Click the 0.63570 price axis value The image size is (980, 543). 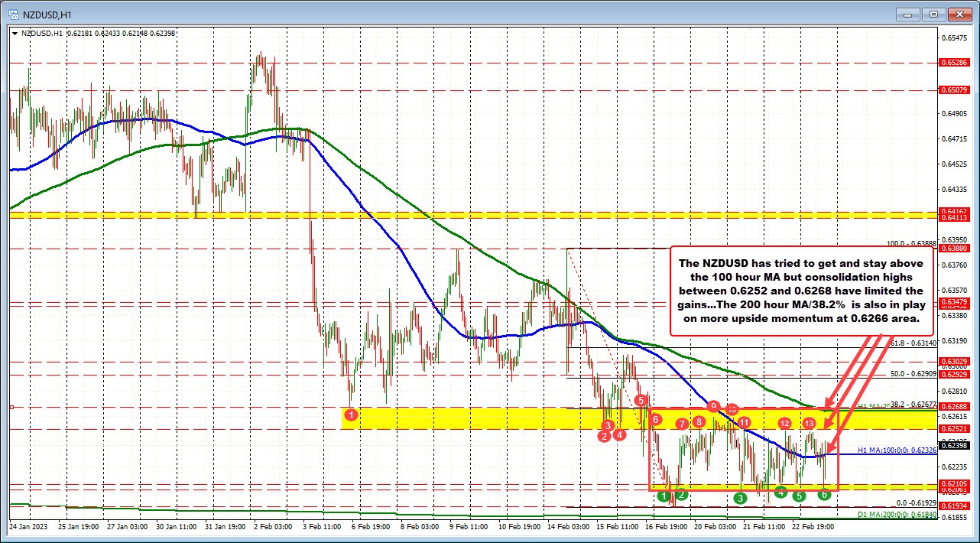tap(954, 291)
